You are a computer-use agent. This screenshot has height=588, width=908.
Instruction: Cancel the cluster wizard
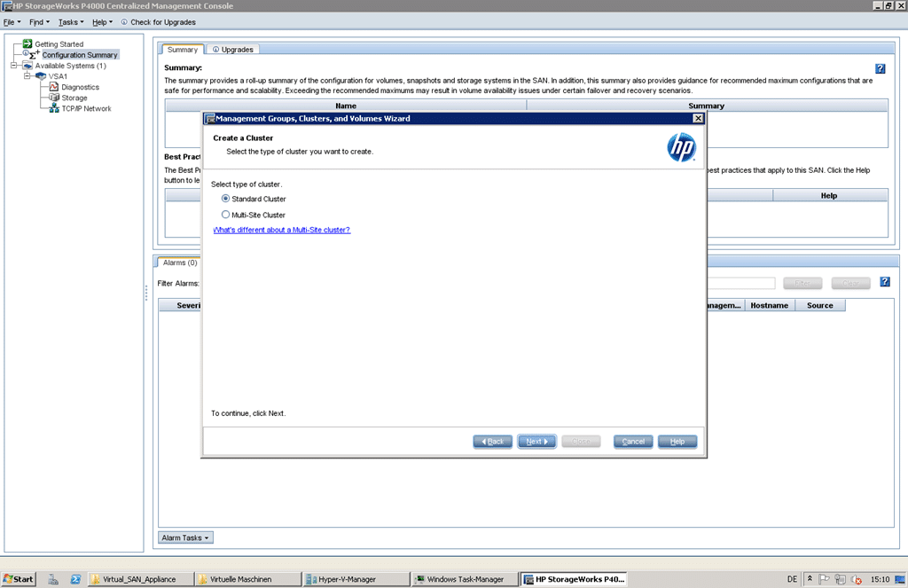(x=633, y=442)
